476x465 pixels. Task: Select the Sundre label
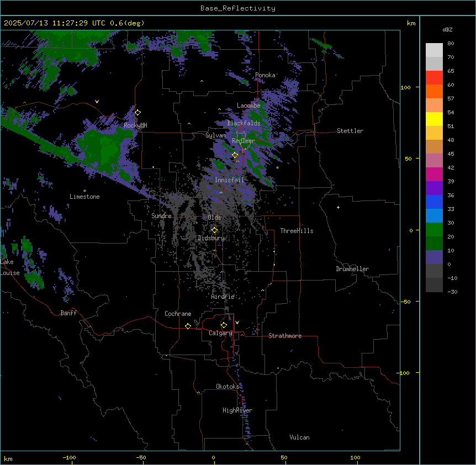(x=161, y=216)
